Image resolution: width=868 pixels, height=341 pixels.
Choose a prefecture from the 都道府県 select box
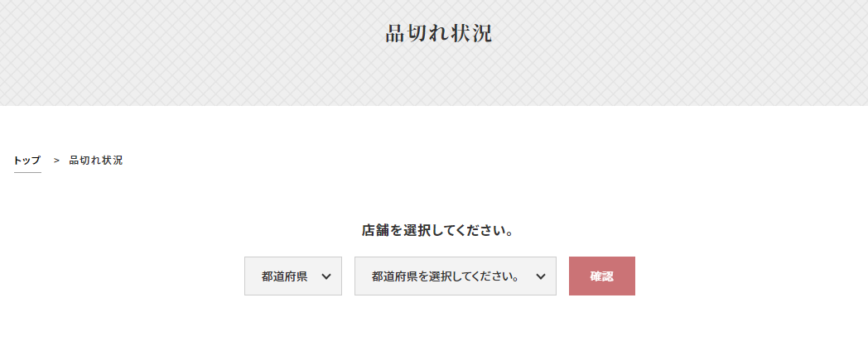[293, 276]
